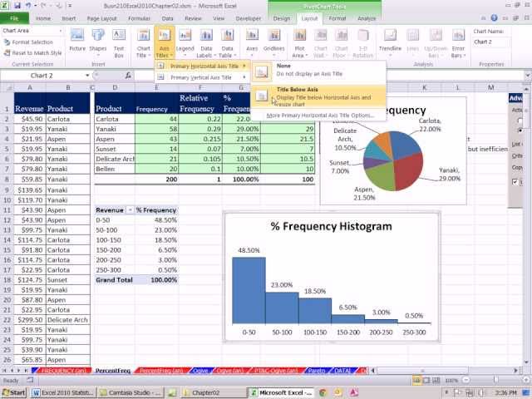Screen dimensions: 532x399
Task: Click the Zoom slider in status bar
Action: click(x=496, y=381)
